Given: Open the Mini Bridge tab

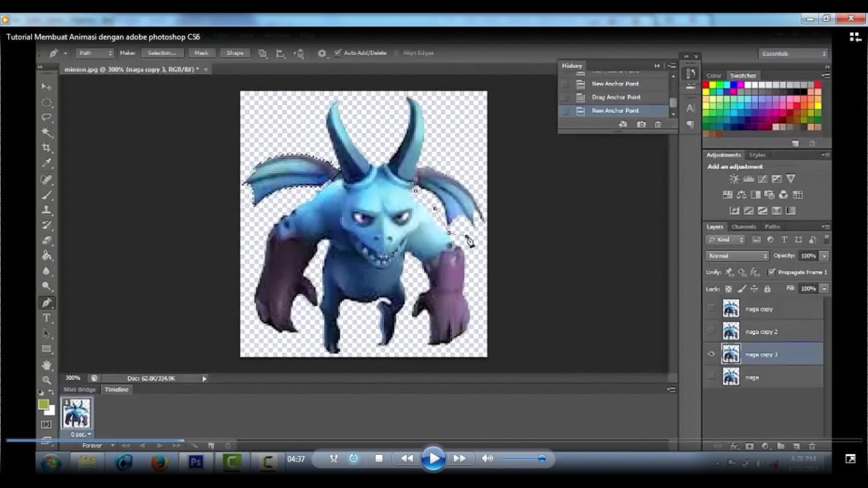Looking at the screenshot, I should click(x=80, y=390).
